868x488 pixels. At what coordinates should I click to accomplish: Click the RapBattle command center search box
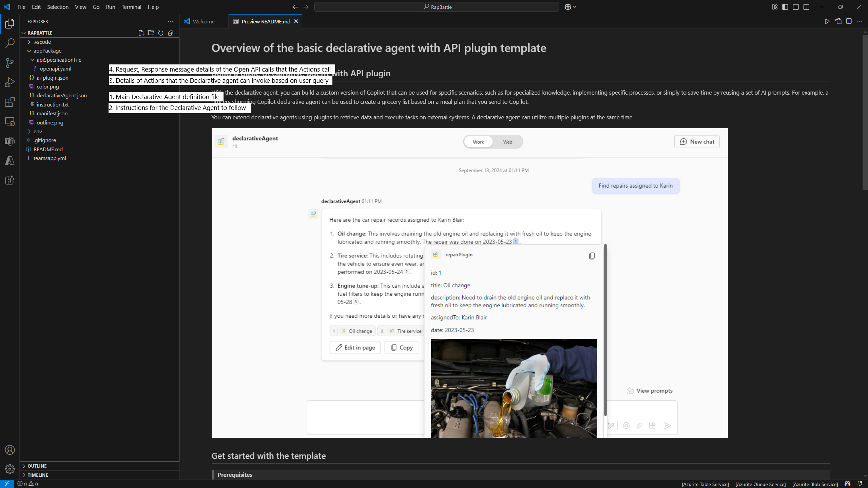click(437, 7)
